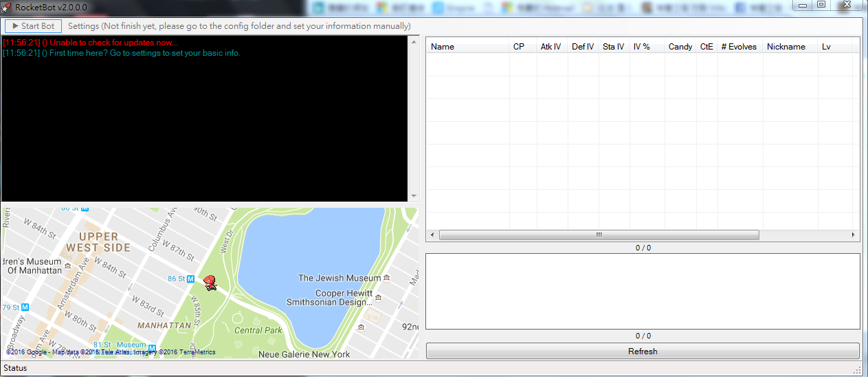This screenshot has width=868, height=377.
Task: Click the RocketBot rocket icon in title bar
Action: pyautogui.click(x=7, y=7)
